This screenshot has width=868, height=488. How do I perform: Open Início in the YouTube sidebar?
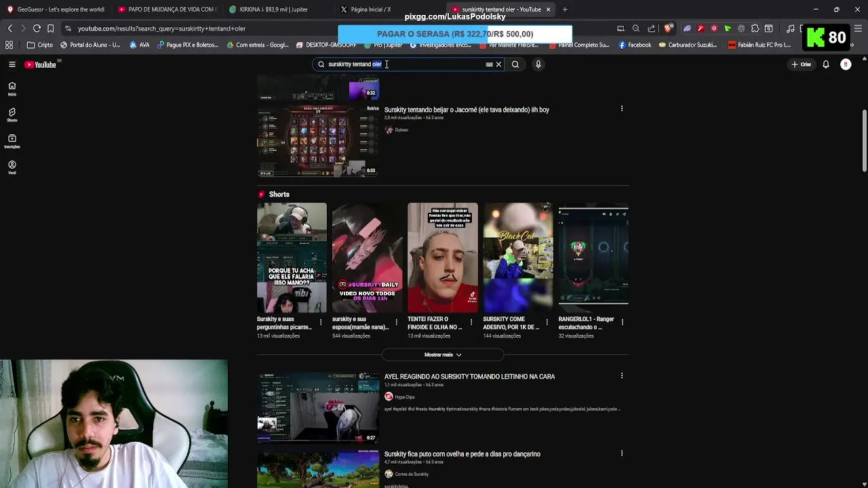click(12, 89)
